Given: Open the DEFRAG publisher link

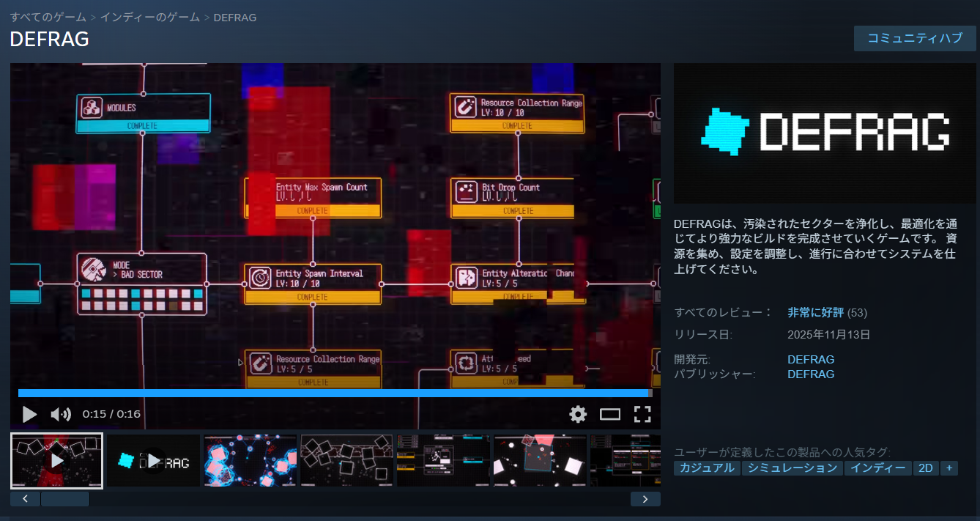Looking at the screenshot, I should point(810,374).
